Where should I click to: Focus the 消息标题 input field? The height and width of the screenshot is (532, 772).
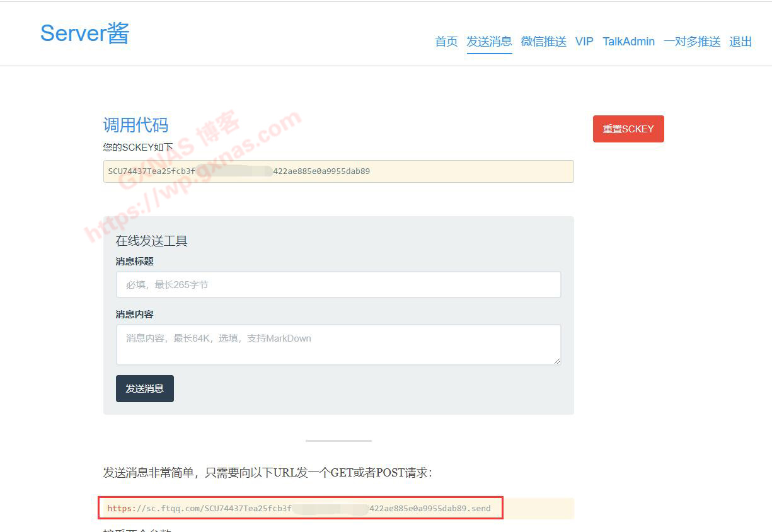pos(338,285)
